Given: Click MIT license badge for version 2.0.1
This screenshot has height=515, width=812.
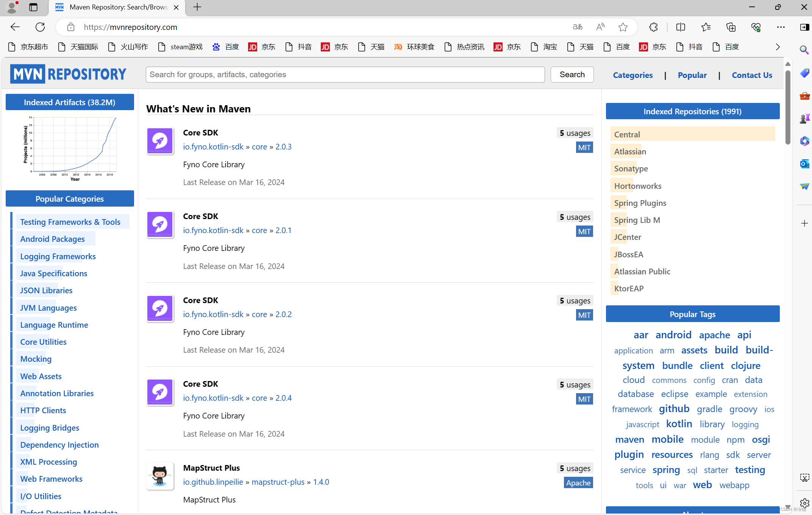Looking at the screenshot, I should pos(584,231).
